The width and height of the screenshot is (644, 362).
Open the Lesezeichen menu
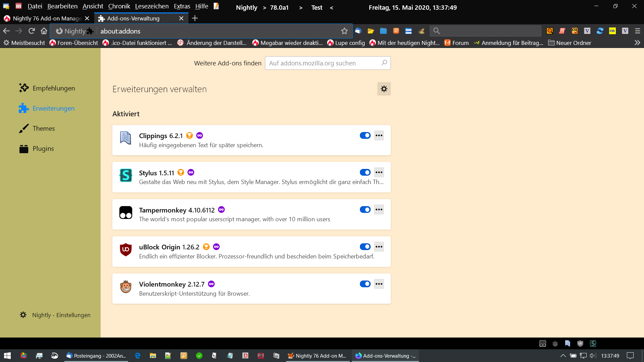tap(152, 6)
